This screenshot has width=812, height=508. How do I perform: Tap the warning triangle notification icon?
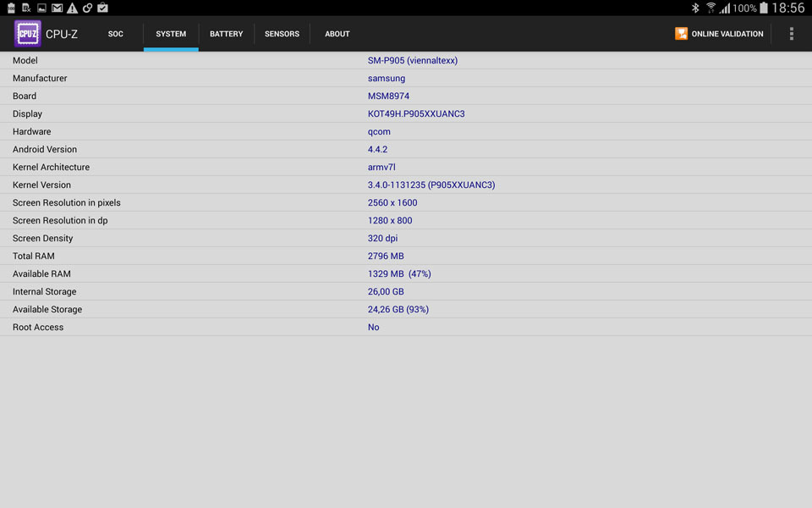pyautogui.click(x=73, y=8)
